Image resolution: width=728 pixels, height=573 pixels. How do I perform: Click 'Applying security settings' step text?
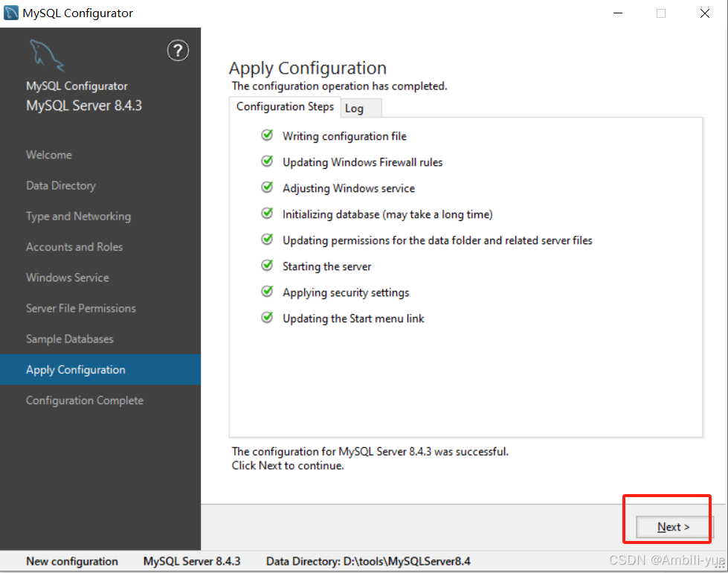[x=346, y=292]
